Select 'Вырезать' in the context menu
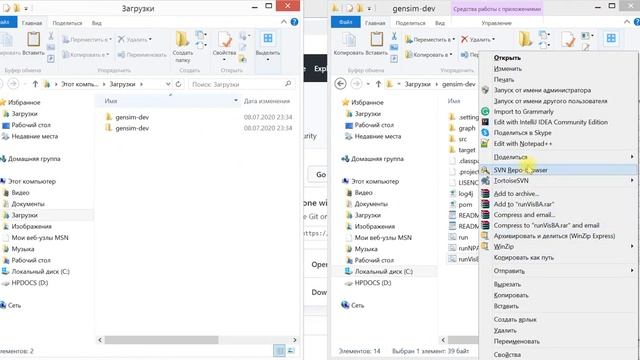 coord(507,284)
